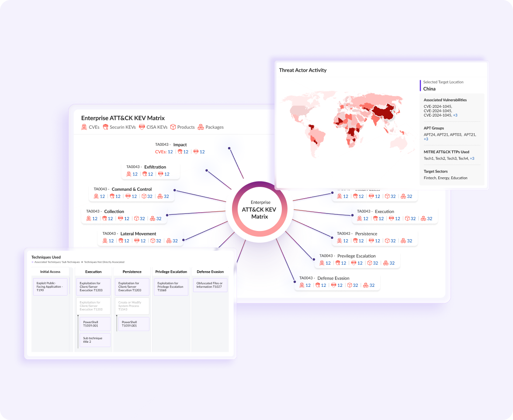The width and height of the screenshot is (513, 420).
Task: Click the CISA KEV icon under Defense Evasion
Action: click(x=334, y=285)
